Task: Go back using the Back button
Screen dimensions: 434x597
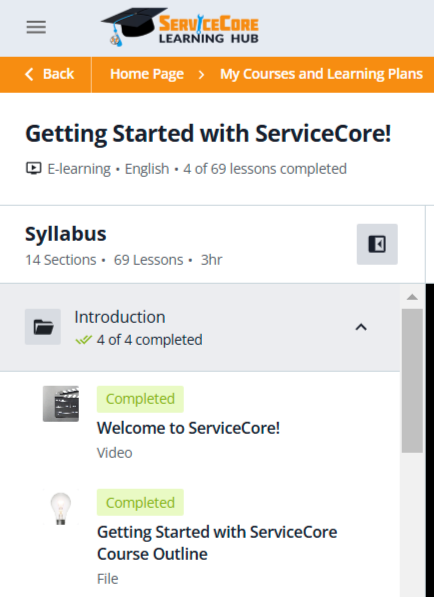Action: [x=49, y=74]
